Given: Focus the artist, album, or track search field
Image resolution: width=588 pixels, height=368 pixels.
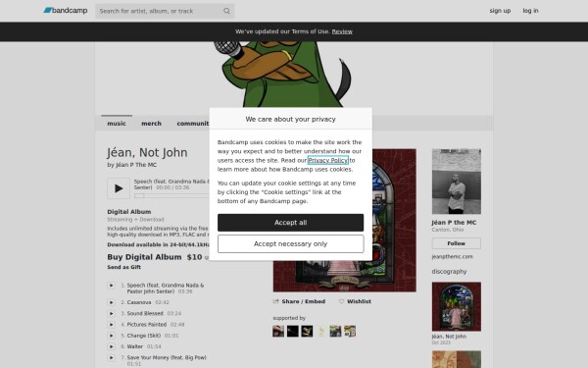Looking at the screenshot, I should [x=165, y=11].
